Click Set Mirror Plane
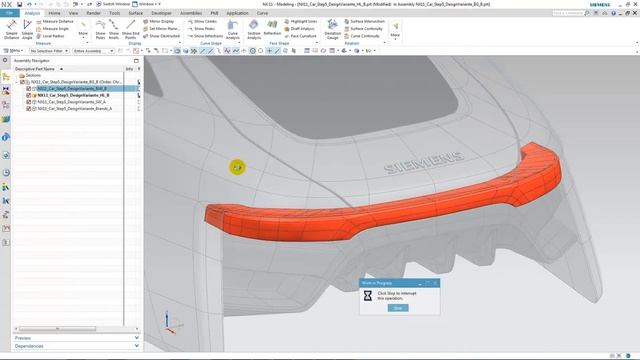The width and height of the screenshot is (640, 360). pos(161,29)
